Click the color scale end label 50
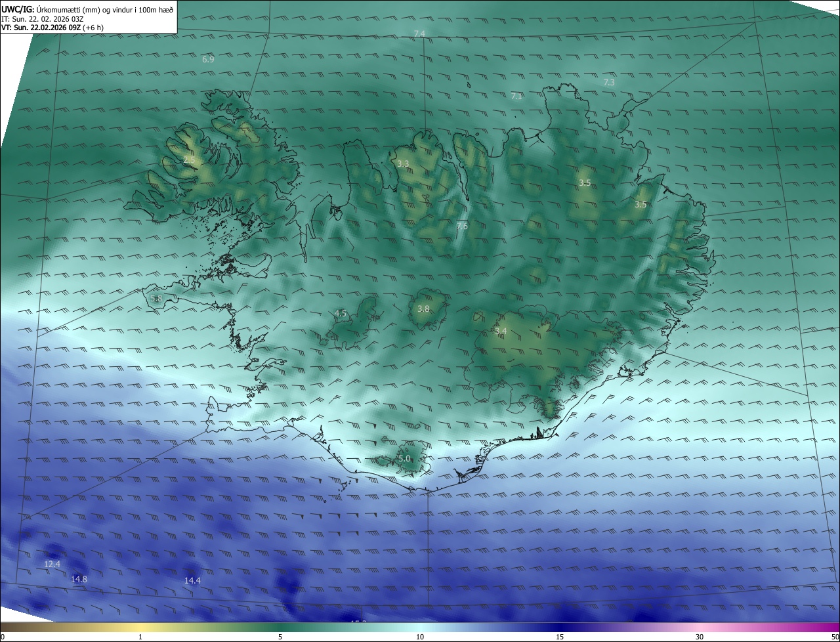This screenshot has width=840, height=642. tap(835, 637)
